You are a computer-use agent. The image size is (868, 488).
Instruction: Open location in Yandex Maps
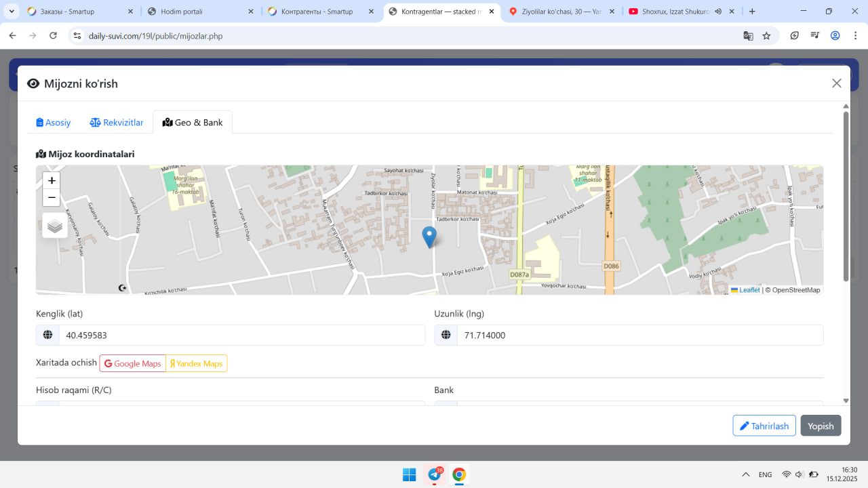point(197,364)
